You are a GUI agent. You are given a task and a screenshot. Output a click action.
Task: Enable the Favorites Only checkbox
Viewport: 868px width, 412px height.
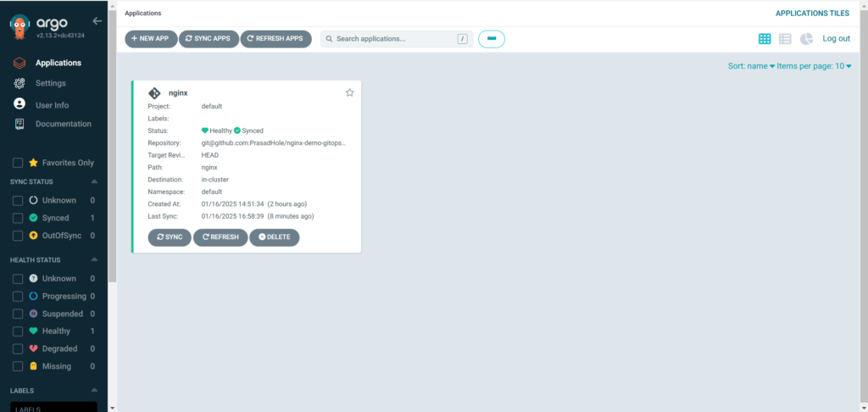18,163
